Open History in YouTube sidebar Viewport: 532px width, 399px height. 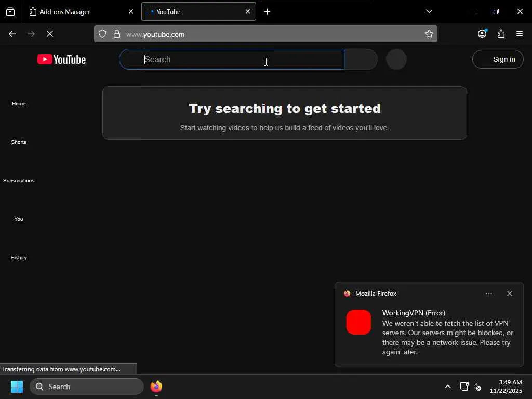click(x=19, y=258)
